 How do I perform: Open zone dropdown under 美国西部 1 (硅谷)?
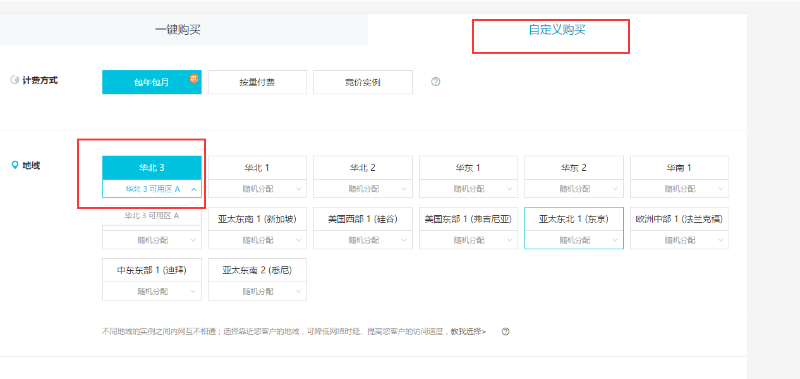[x=363, y=240]
